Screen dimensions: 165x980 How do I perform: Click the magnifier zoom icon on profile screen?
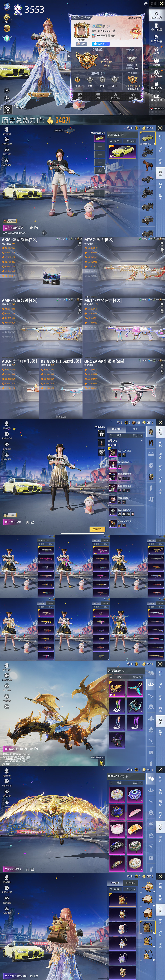point(6,99)
